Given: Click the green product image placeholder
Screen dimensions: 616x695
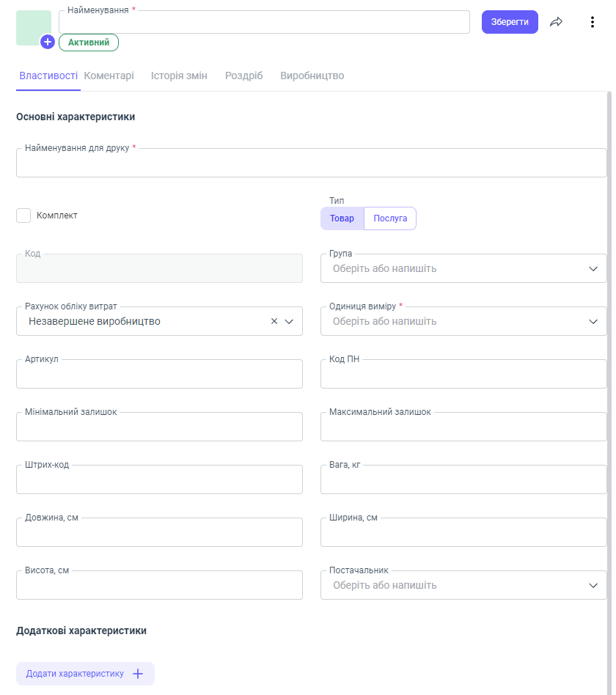Looking at the screenshot, I should point(32,26).
